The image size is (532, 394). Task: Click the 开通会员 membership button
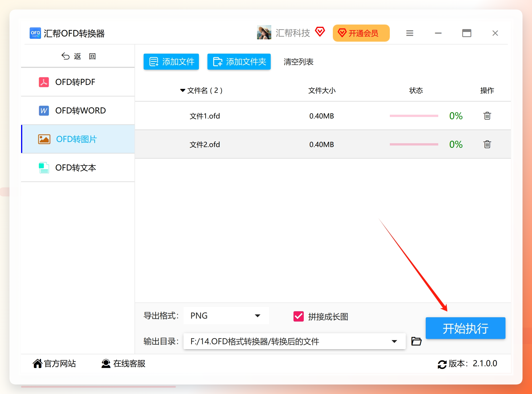(x=361, y=33)
